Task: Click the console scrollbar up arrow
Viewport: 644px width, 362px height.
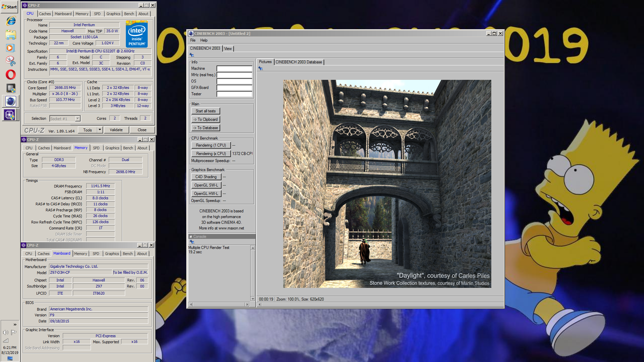Action: click(x=253, y=248)
